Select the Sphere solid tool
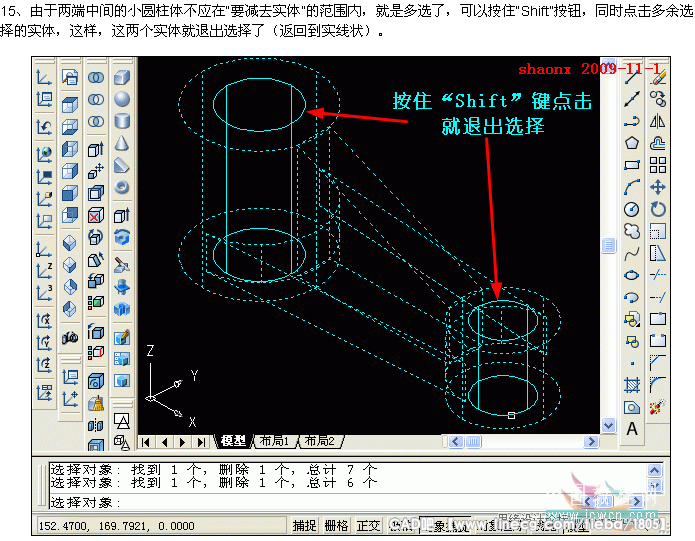This screenshot has height=541, width=695. click(122, 99)
